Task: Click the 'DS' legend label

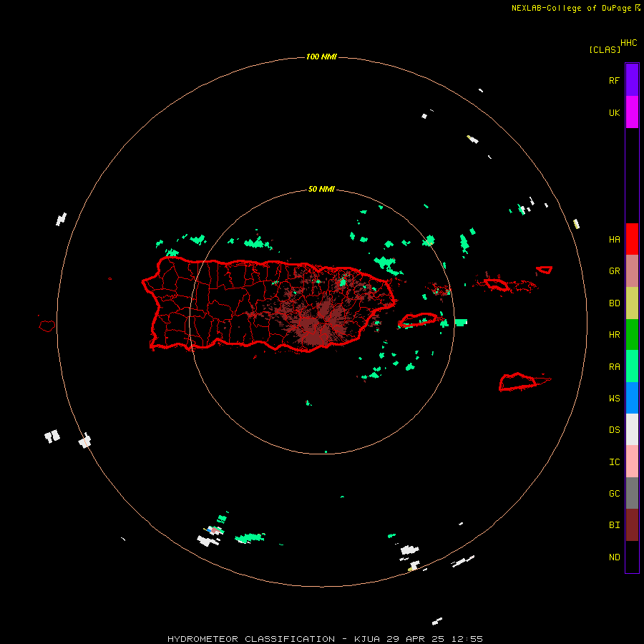Action: (x=614, y=429)
